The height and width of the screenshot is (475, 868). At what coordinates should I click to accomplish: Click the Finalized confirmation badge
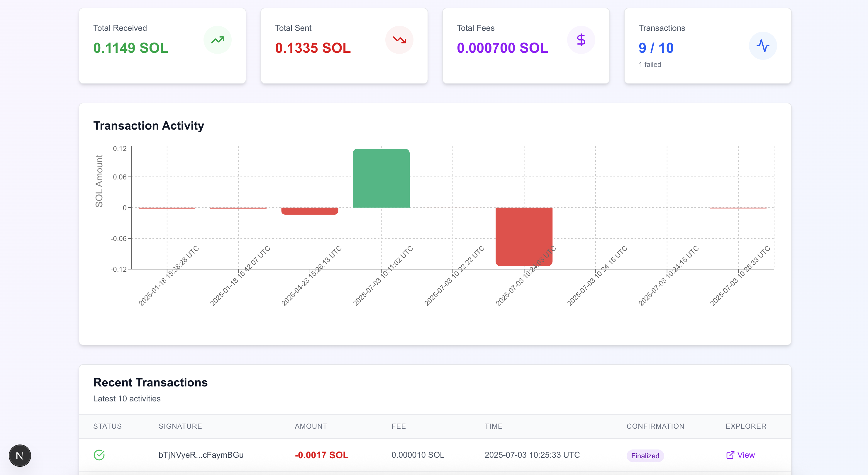click(x=645, y=455)
